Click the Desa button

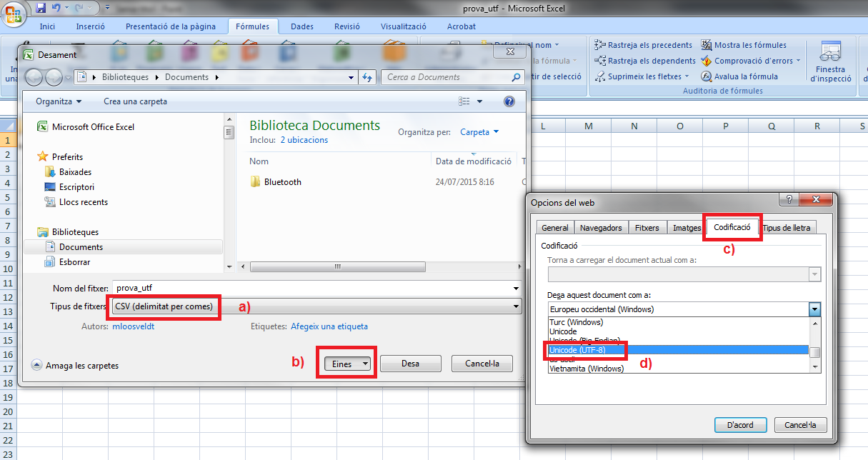pos(410,364)
